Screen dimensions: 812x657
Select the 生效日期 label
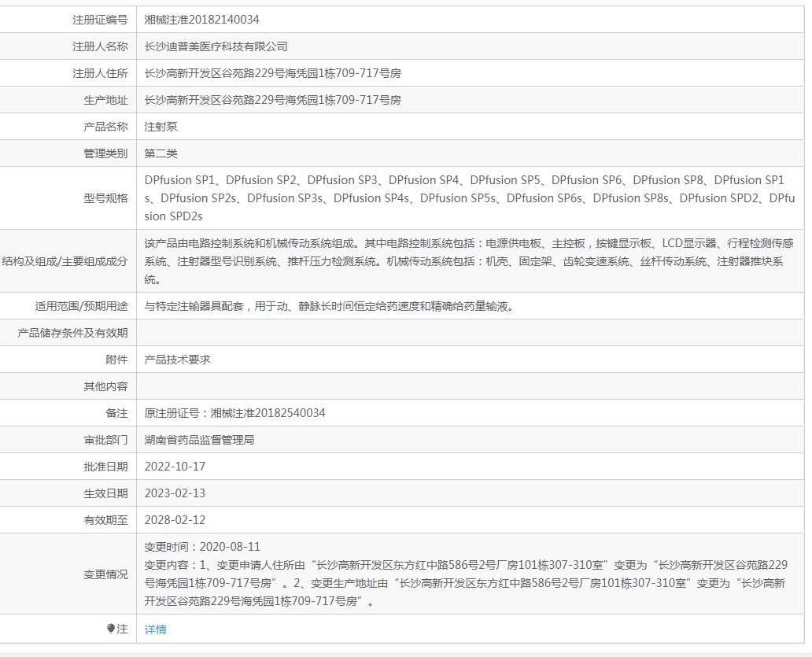click(x=105, y=493)
